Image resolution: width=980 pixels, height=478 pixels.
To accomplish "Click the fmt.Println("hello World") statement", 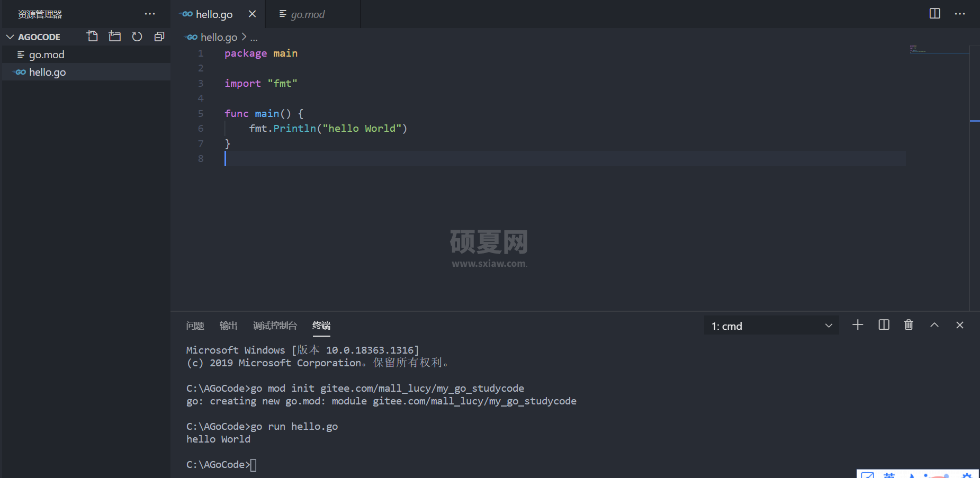I will (328, 128).
